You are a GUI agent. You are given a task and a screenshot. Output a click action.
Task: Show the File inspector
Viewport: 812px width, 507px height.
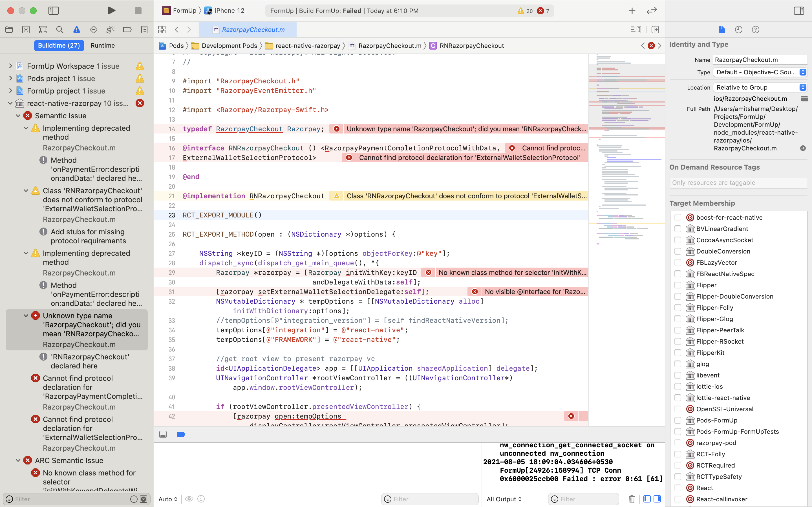coord(722,30)
